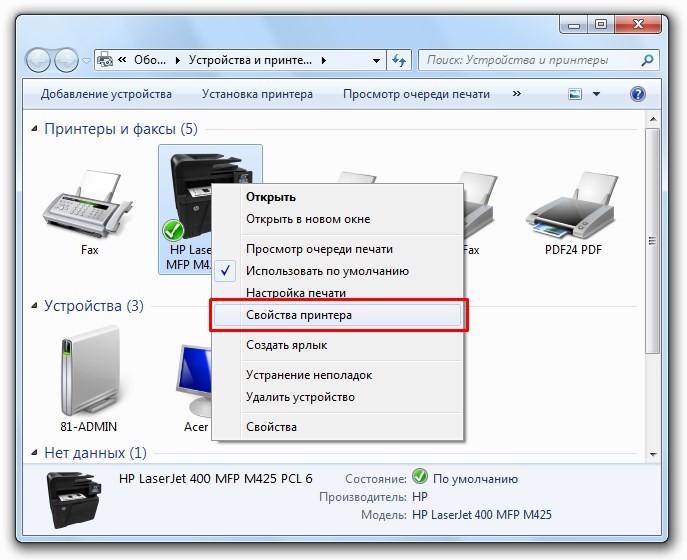Expand breadcrumb arrow after Устройства и принте...
Image resolution: width=687 pixels, height=560 pixels.
(x=323, y=60)
